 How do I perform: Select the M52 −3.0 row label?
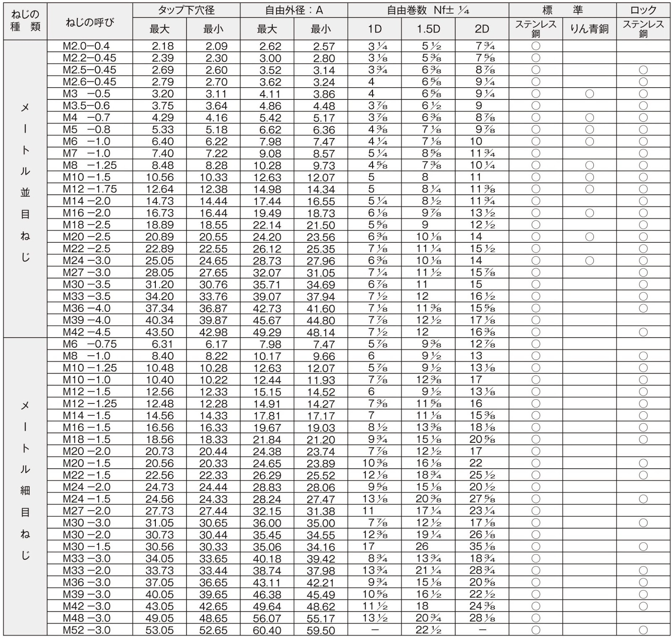click(86, 630)
